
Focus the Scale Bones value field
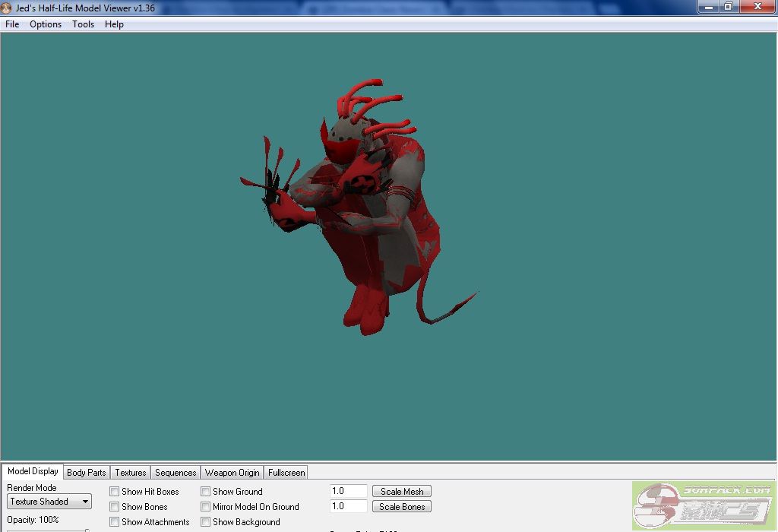(348, 507)
